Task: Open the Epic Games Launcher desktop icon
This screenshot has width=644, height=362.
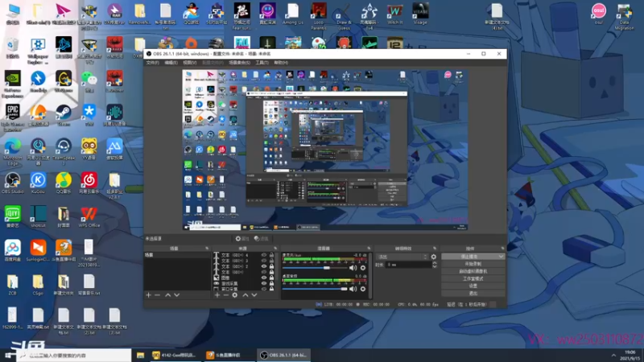Action: click(x=12, y=117)
